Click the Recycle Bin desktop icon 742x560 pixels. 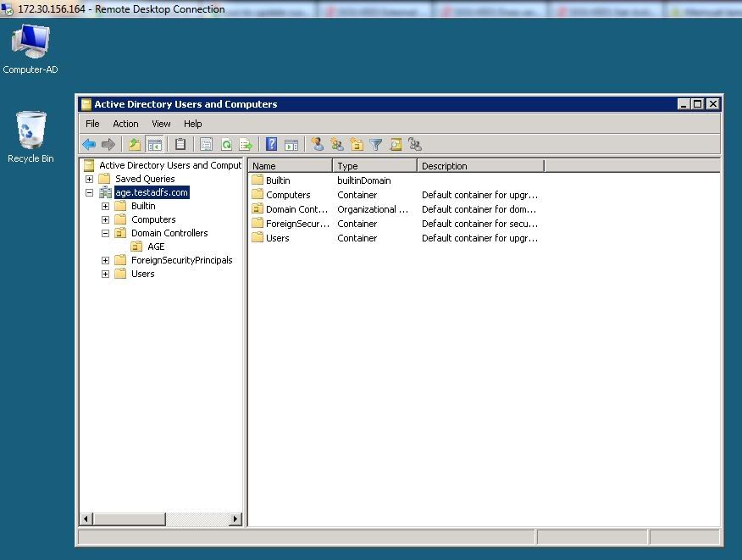point(30,137)
